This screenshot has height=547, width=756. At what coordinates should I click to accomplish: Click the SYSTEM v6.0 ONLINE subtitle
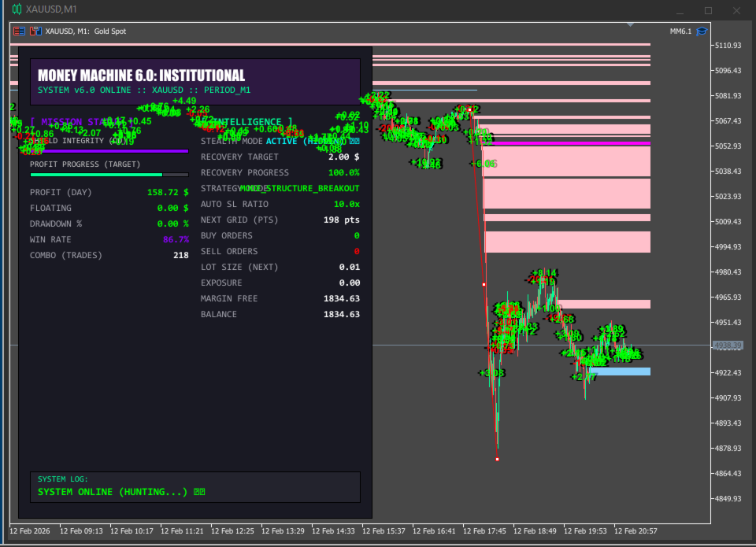[144, 91]
